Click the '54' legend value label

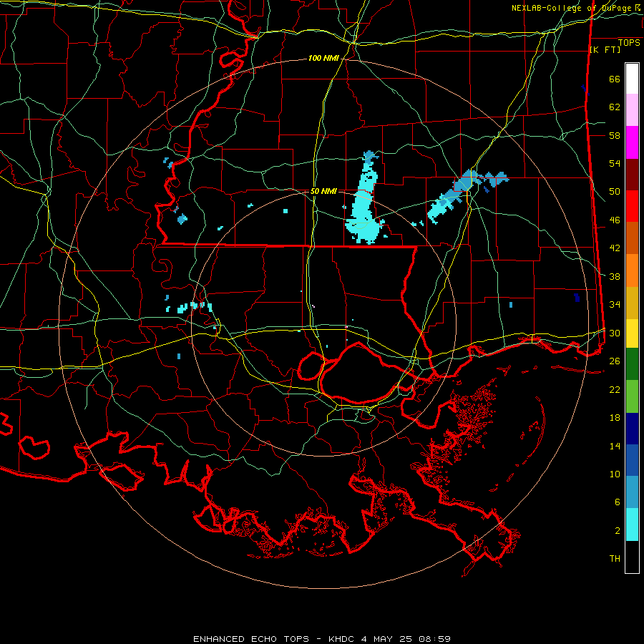(x=615, y=163)
